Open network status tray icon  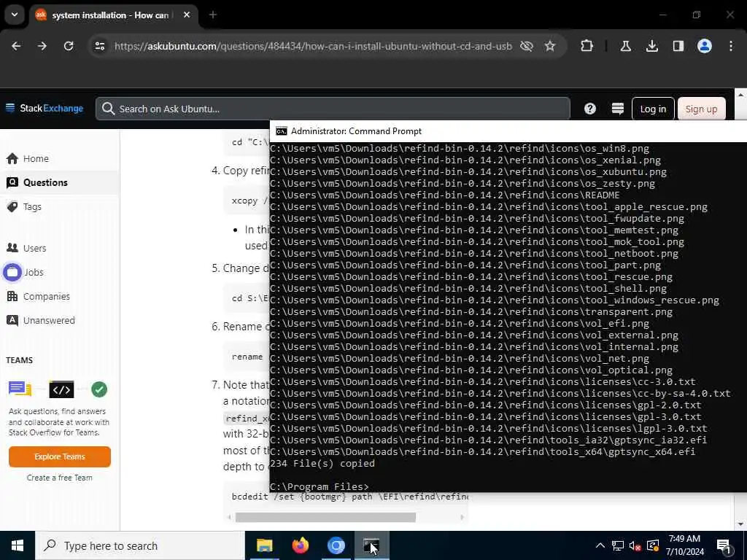618,545
